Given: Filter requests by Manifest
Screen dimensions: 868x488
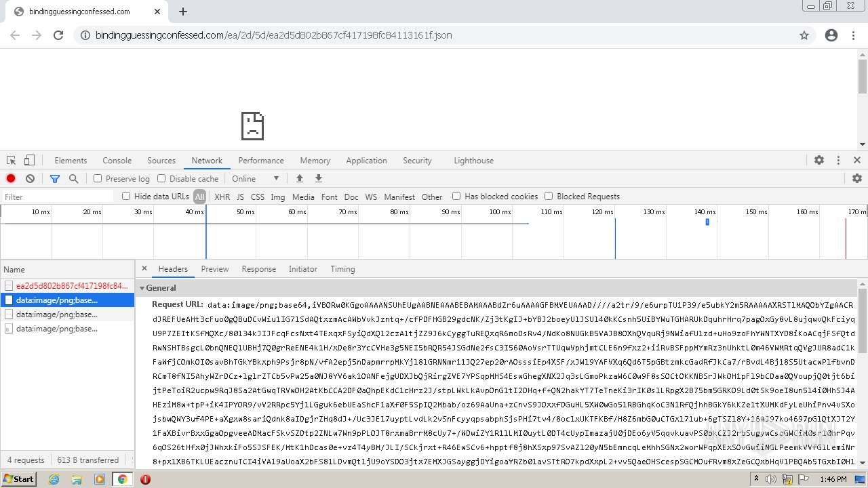Looking at the screenshot, I should (399, 197).
